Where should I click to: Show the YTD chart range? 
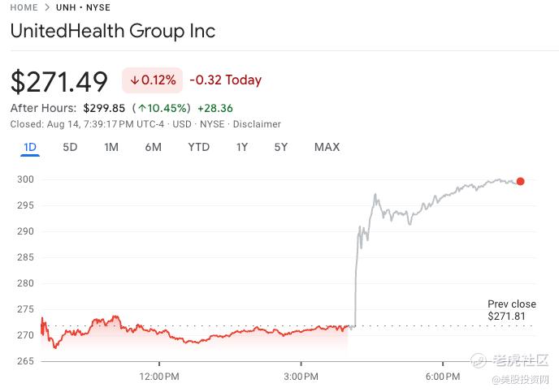pos(198,147)
